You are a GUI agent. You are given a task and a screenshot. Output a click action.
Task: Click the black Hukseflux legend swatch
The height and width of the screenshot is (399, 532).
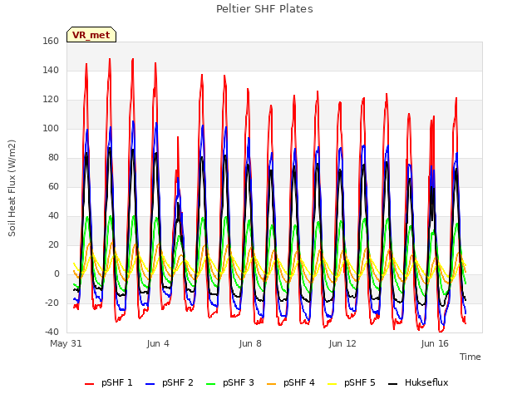393,384
